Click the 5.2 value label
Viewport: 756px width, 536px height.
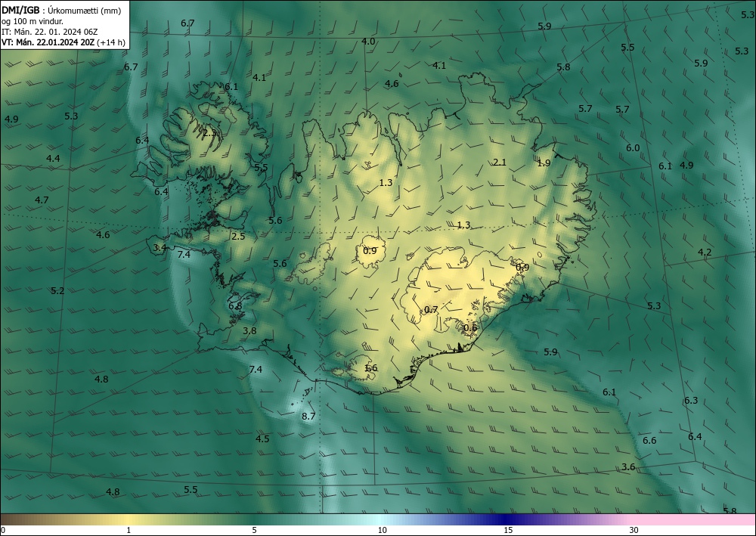[x=57, y=290]
